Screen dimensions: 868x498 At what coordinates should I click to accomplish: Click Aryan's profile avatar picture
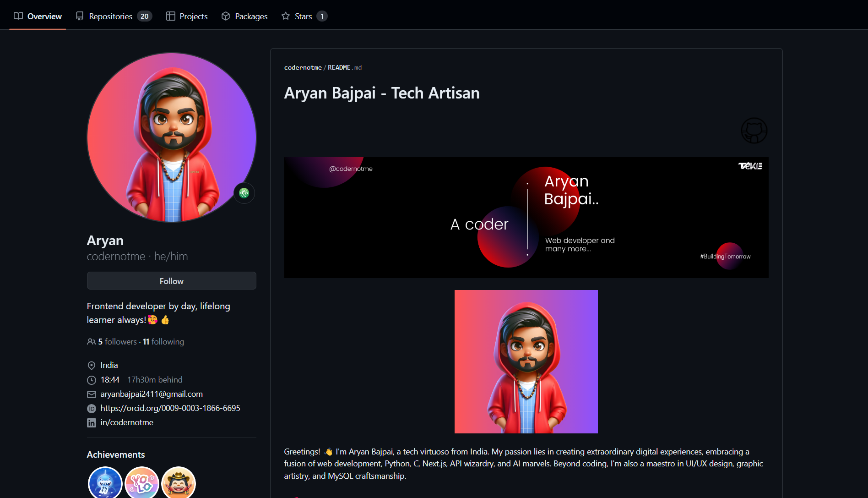point(171,137)
